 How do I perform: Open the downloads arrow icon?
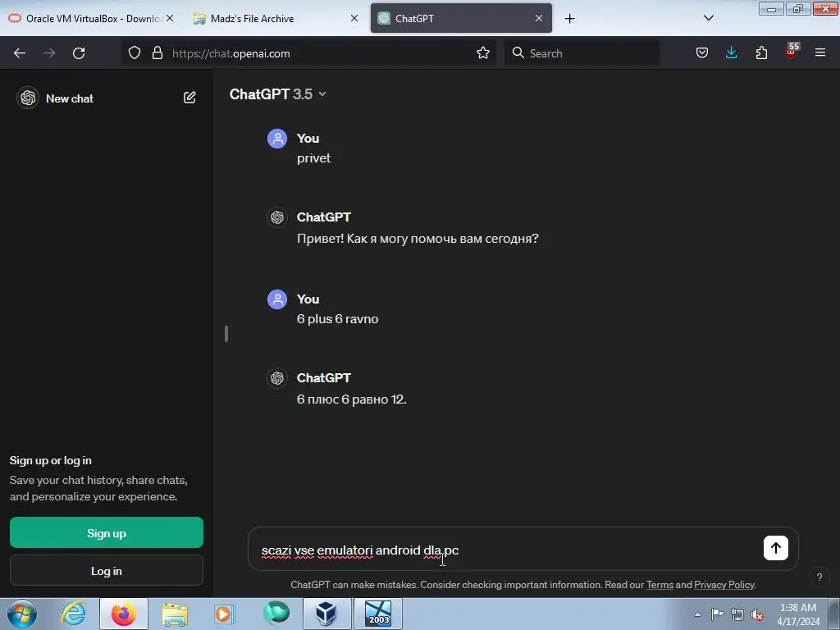coord(731,53)
